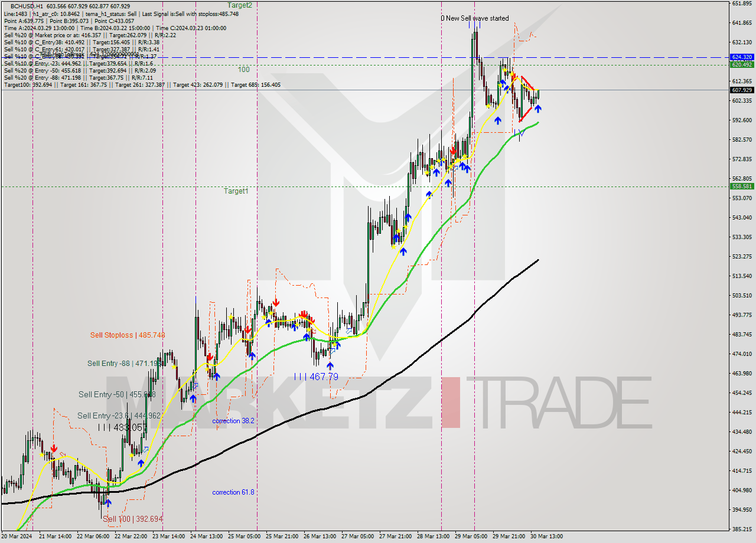Click the '0 New Sell wave started' annotation

coord(475,18)
